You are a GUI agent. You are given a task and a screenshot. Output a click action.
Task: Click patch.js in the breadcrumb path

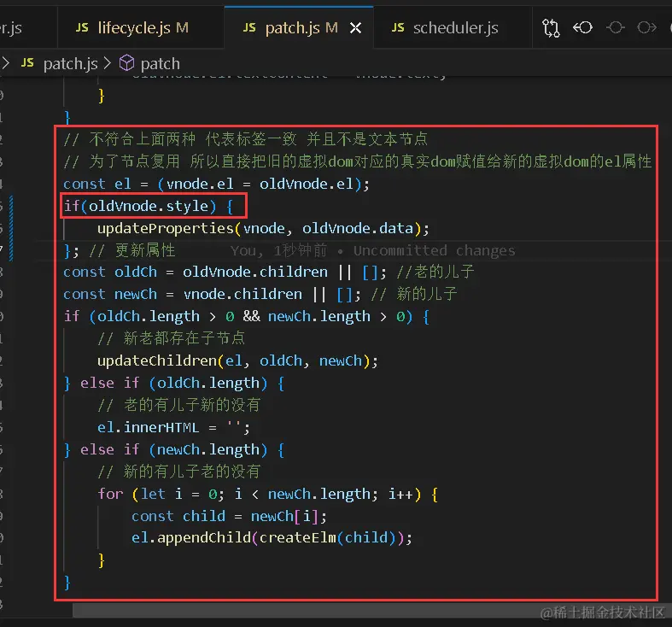click(71, 64)
